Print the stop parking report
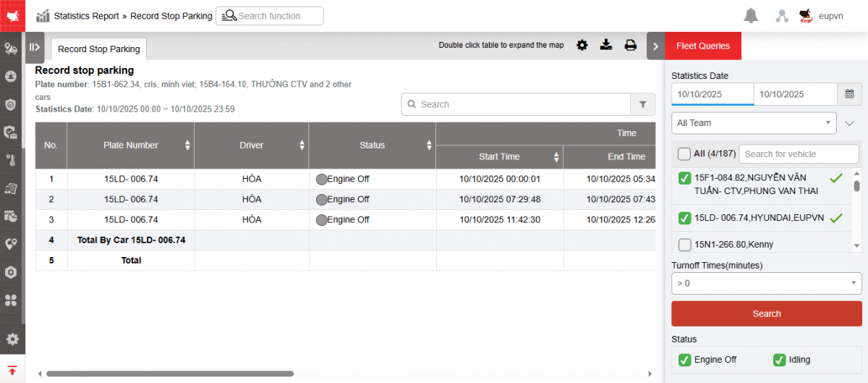This screenshot has width=868, height=383. point(631,46)
